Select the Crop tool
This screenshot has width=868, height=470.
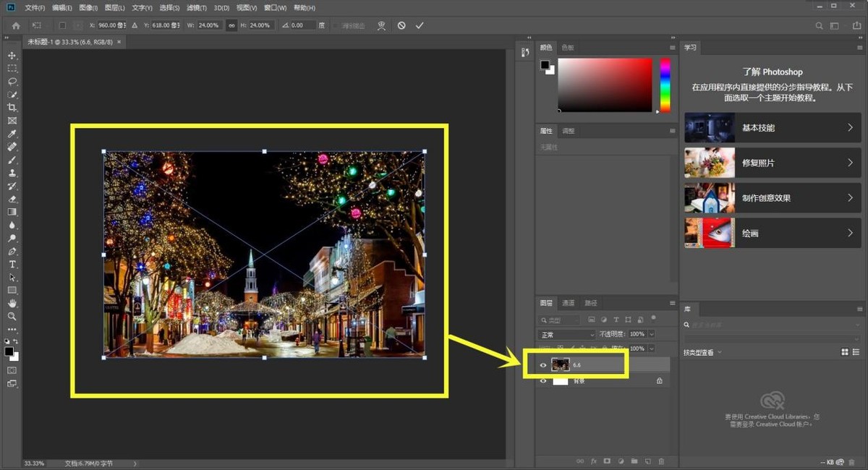point(12,108)
